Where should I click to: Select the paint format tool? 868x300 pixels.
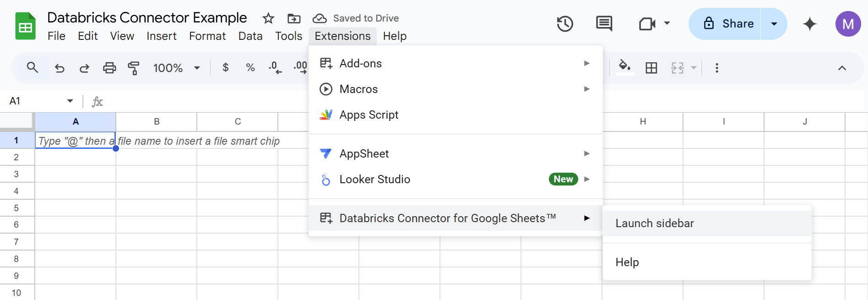pyautogui.click(x=134, y=68)
